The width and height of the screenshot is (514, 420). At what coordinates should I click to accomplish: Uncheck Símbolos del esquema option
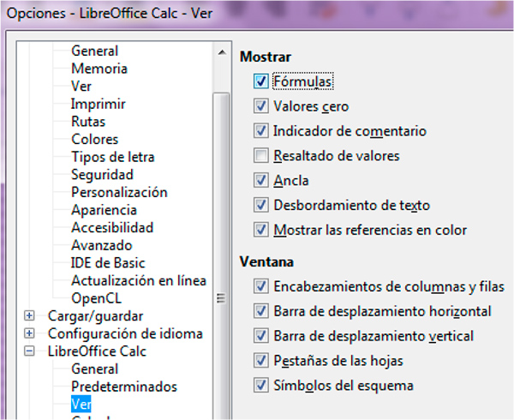point(261,386)
